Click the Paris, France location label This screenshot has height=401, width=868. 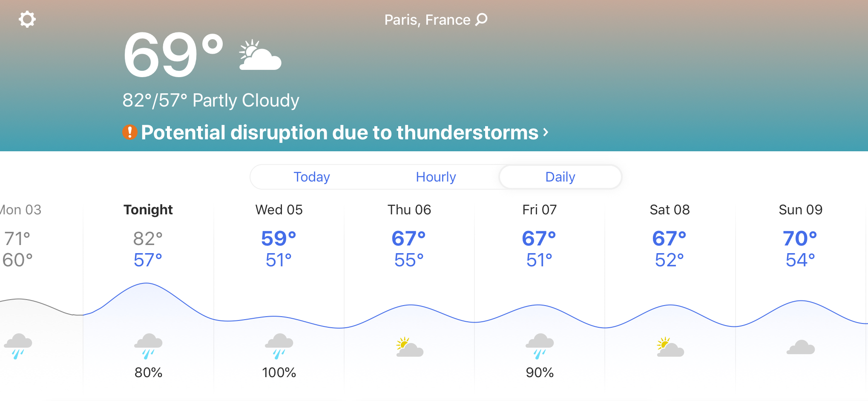point(427,20)
